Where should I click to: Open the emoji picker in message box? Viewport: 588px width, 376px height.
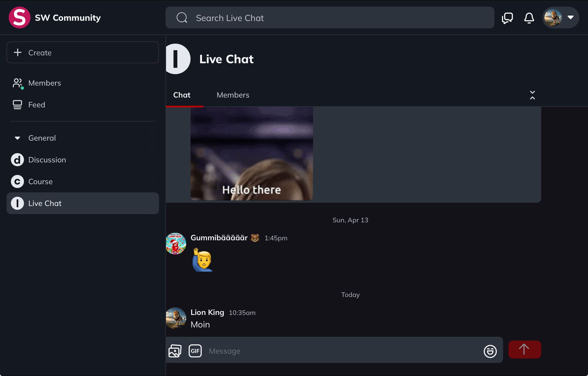click(x=490, y=351)
